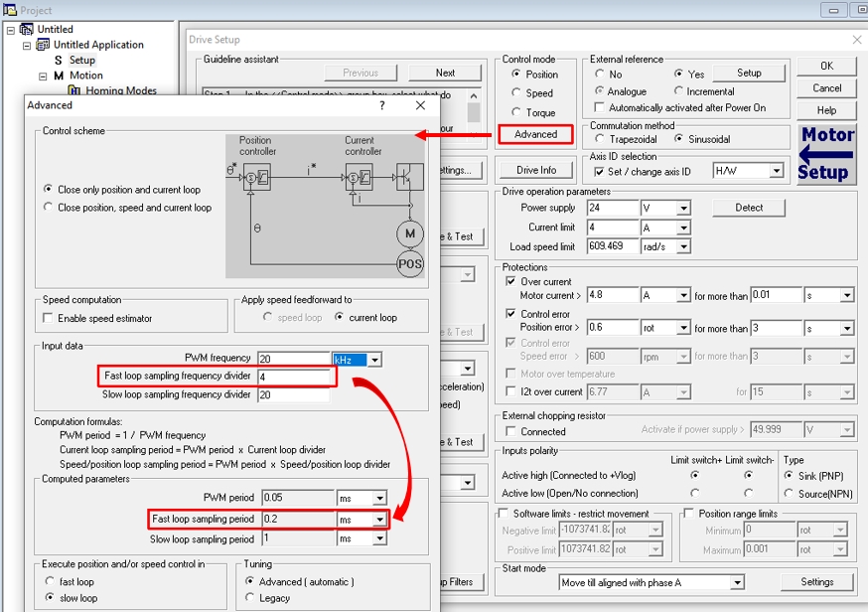The width and height of the screenshot is (868, 612).
Task: Click Fast loop sampling frequency divider field
Action: click(295, 377)
